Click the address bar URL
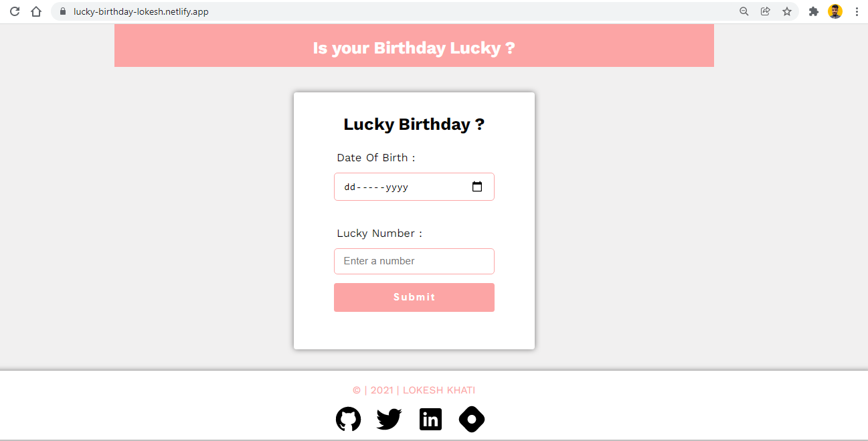868x441 pixels. 141,11
